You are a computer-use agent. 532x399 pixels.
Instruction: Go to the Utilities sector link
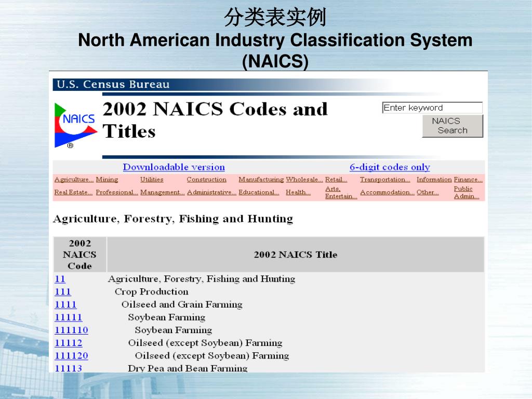pos(152,179)
